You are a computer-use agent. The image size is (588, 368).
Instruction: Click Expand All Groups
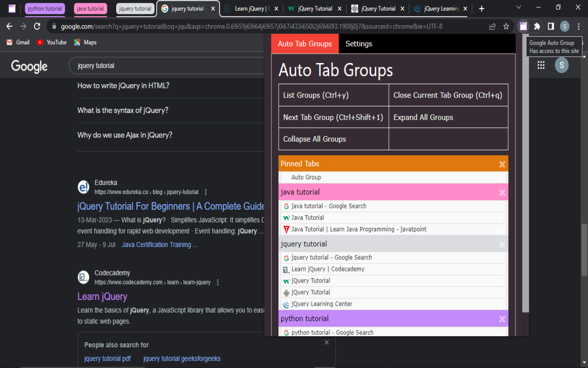(423, 117)
